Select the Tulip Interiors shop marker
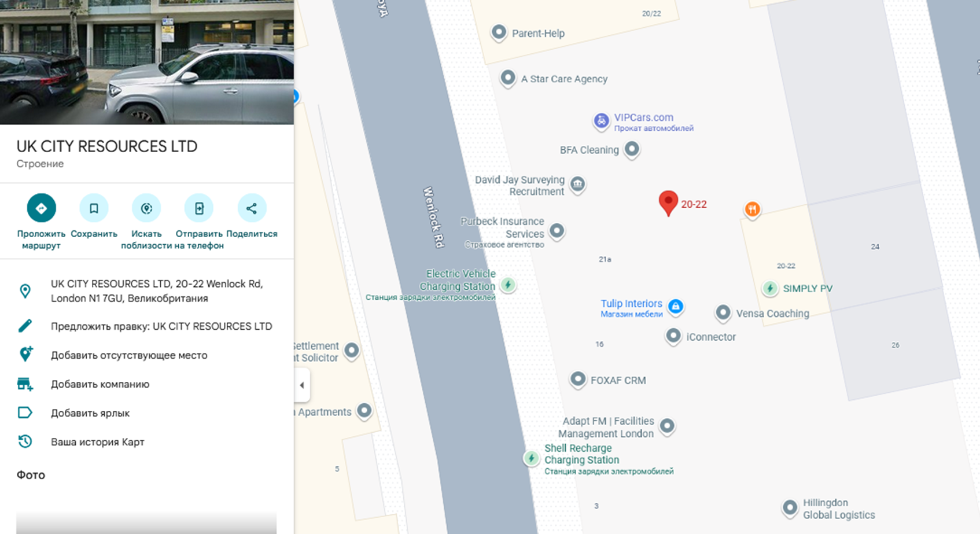980x534 pixels. click(675, 307)
